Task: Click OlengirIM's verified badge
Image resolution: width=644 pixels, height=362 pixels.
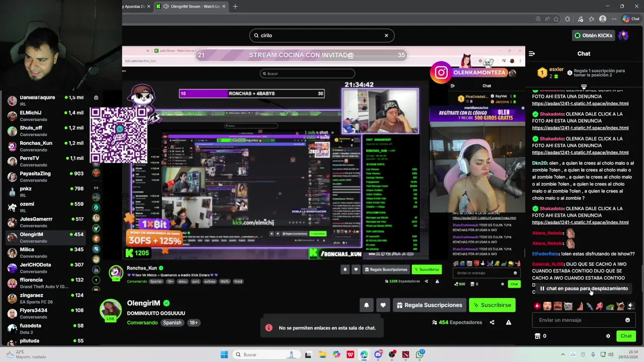Action: pos(166,303)
